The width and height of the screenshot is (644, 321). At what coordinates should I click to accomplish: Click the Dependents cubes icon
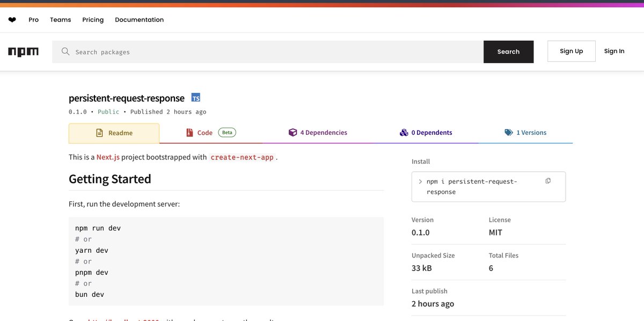[404, 133]
